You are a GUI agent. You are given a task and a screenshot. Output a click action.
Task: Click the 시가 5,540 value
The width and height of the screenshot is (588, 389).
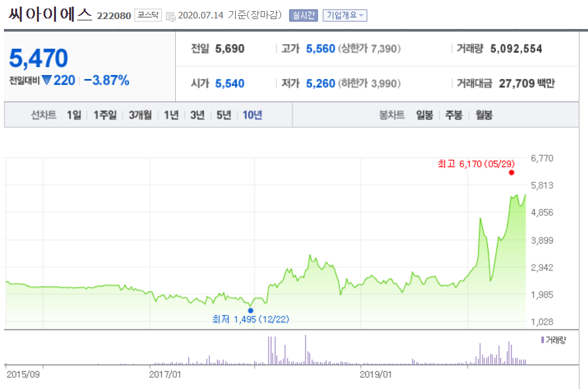[x=230, y=84]
